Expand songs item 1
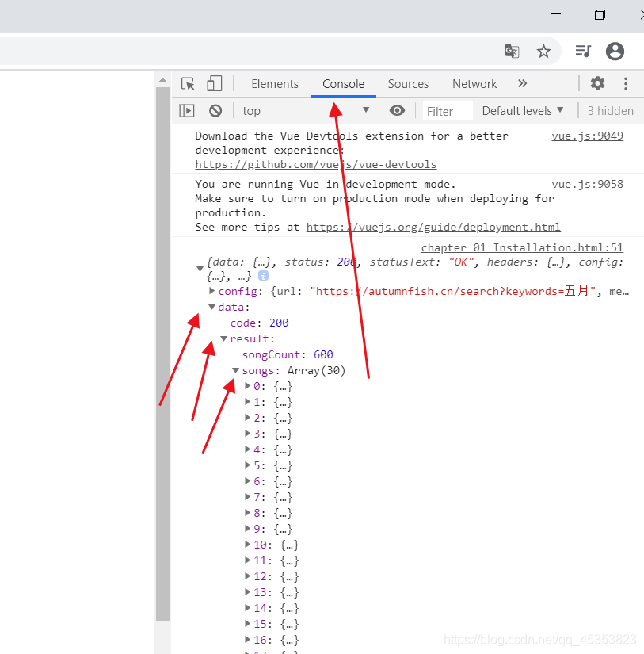 248,402
